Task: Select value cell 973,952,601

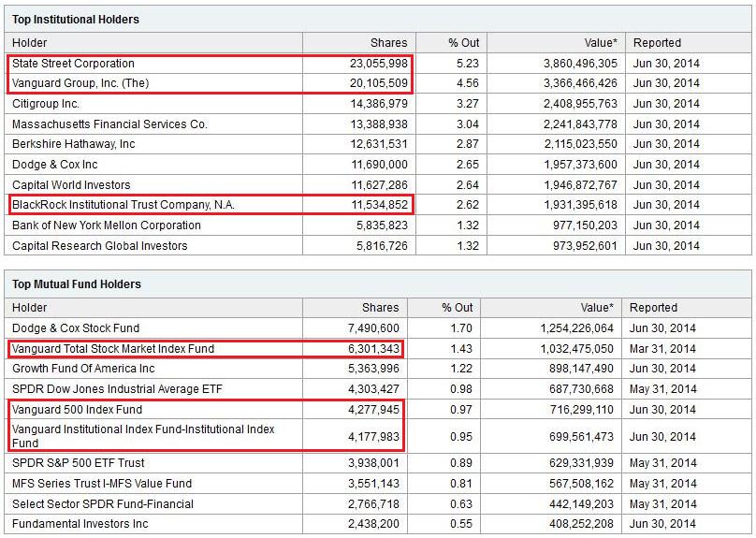Action: (585, 245)
